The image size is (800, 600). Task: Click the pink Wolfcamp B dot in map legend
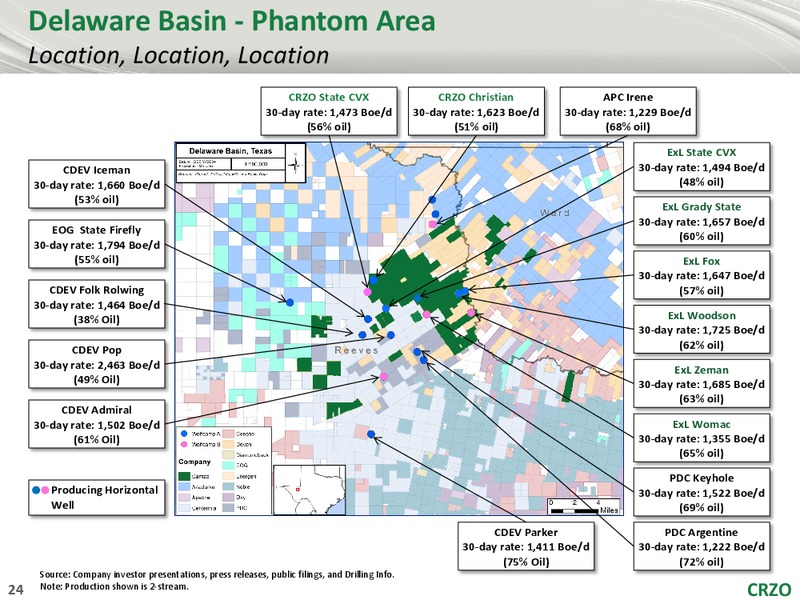pyautogui.click(x=184, y=444)
